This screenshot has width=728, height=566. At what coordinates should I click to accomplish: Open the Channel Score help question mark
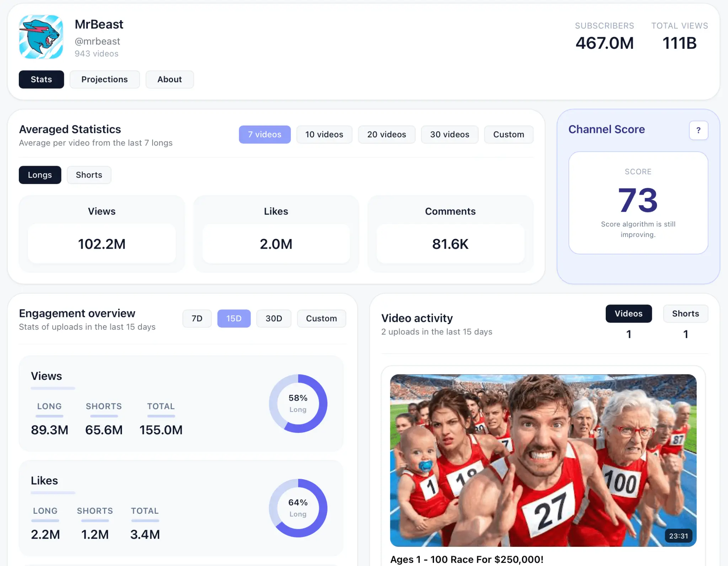pos(698,131)
